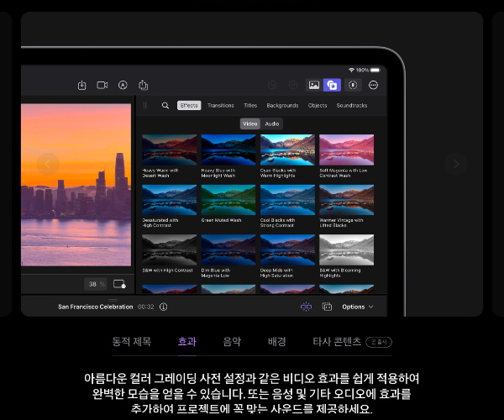Choose Dim Blue with Magenta Low effect
Screen dimensions: 504x420
[x=228, y=256]
